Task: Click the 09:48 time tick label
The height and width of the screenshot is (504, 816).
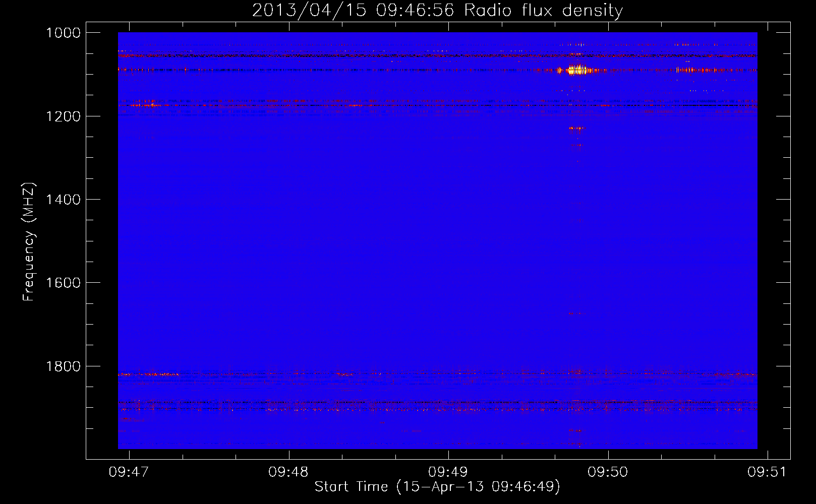Action: (288, 472)
